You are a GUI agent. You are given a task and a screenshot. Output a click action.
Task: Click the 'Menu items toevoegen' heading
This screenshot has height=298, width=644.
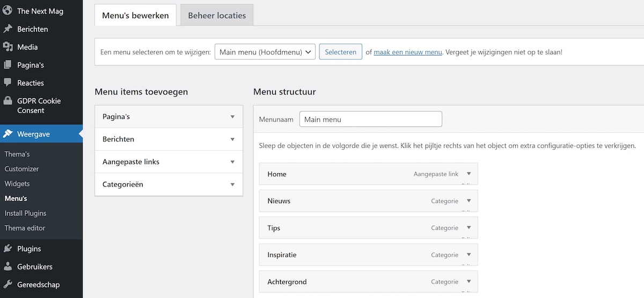141,92
